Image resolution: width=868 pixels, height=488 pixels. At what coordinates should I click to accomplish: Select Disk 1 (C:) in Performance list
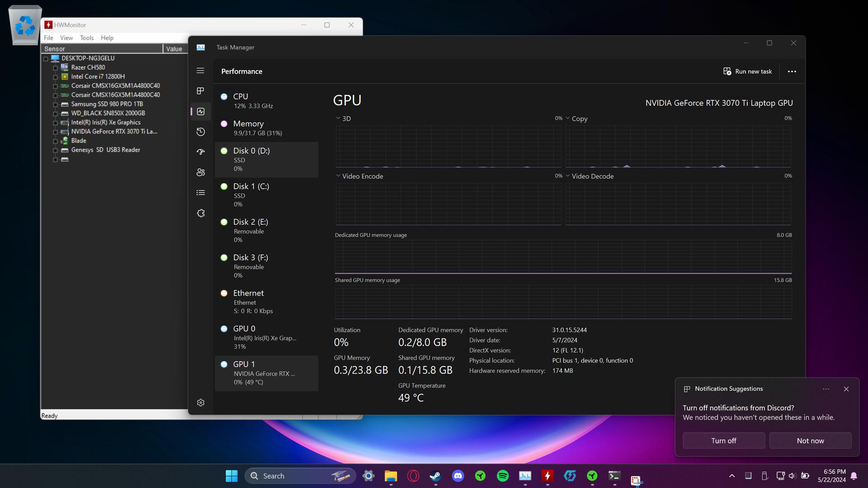pyautogui.click(x=267, y=195)
